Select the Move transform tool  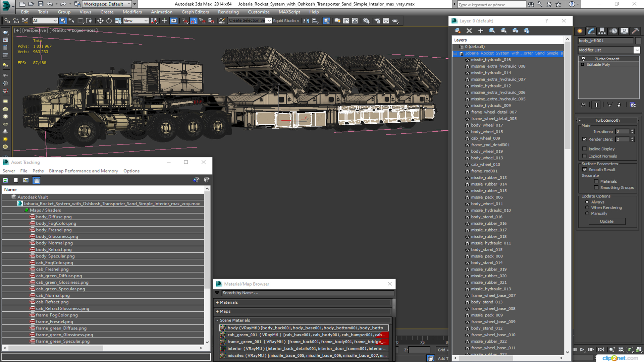click(x=100, y=21)
